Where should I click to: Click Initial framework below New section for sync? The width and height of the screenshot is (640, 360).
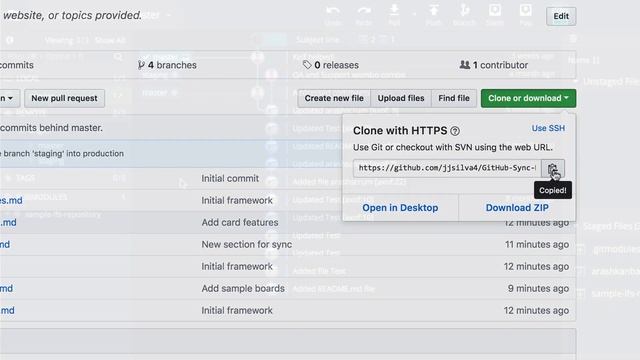(x=237, y=267)
